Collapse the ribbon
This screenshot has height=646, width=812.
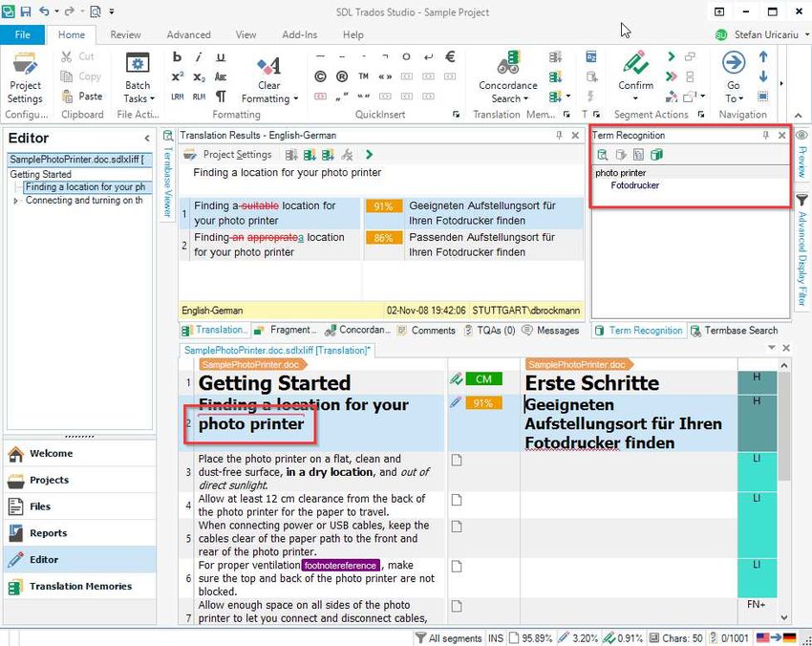798,115
